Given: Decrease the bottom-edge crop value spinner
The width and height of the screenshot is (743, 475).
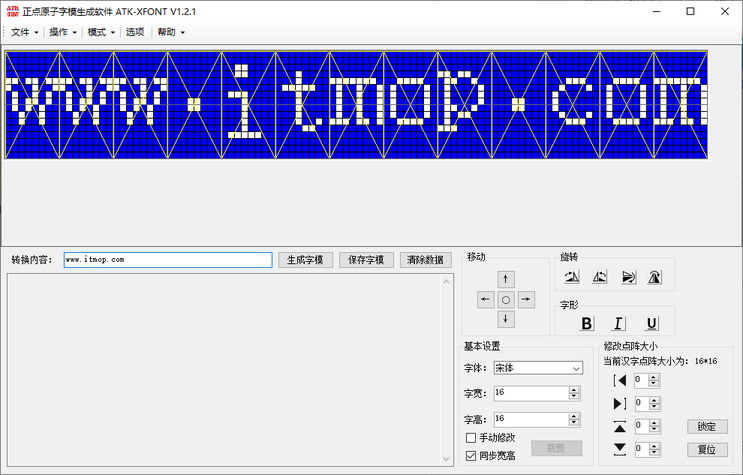Looking at the screenshot, I should (x=654, y=452).
